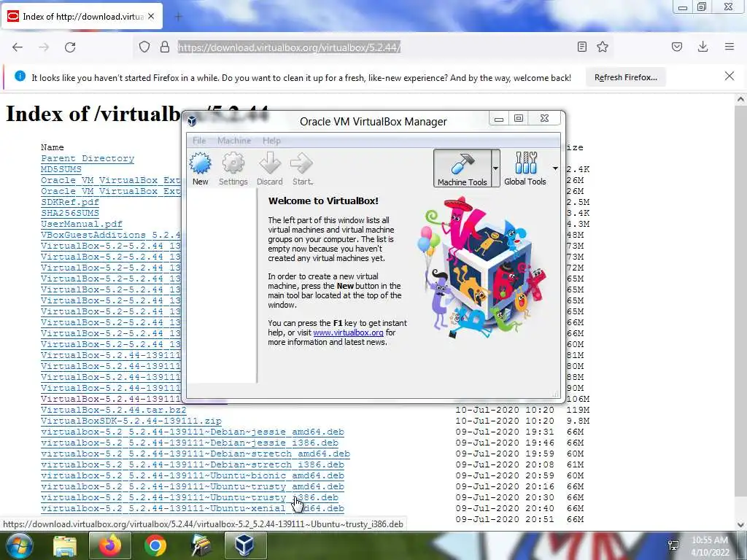Download the Ubuntu trusty amd64 deb

click(x=193, y=486)
